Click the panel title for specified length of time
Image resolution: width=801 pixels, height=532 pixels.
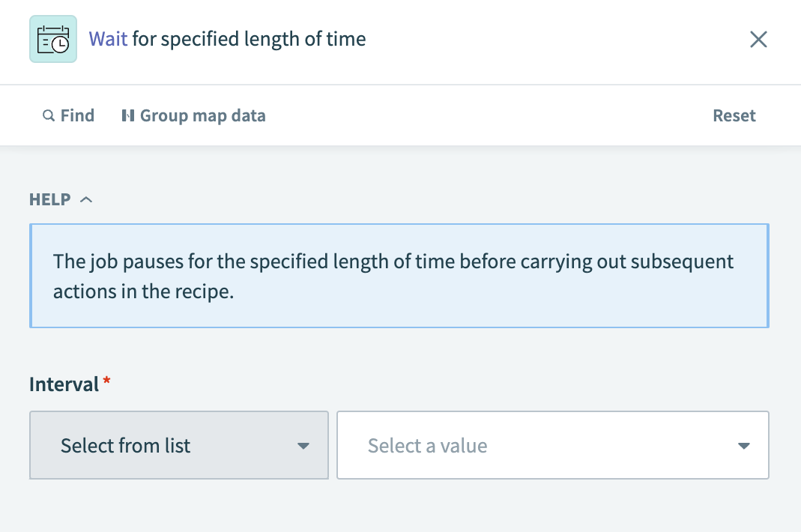point(247,38)
